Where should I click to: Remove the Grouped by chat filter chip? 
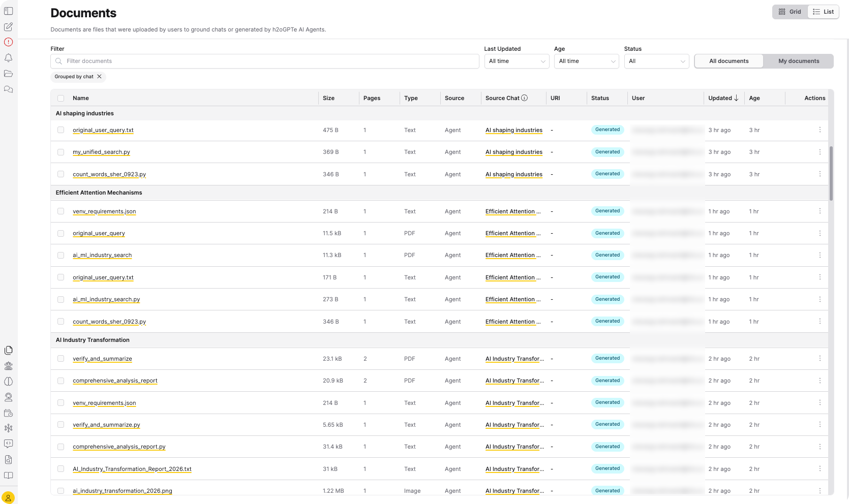click(x=100, y=77)
